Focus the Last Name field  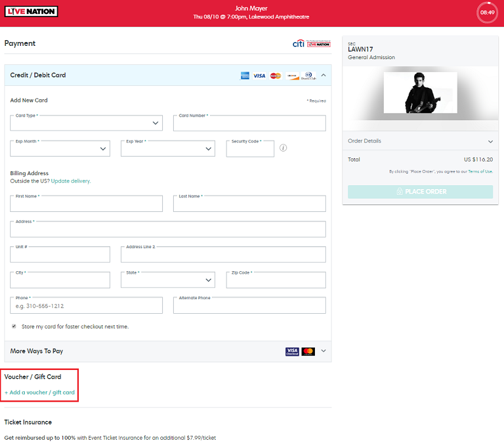coord(249,204)
